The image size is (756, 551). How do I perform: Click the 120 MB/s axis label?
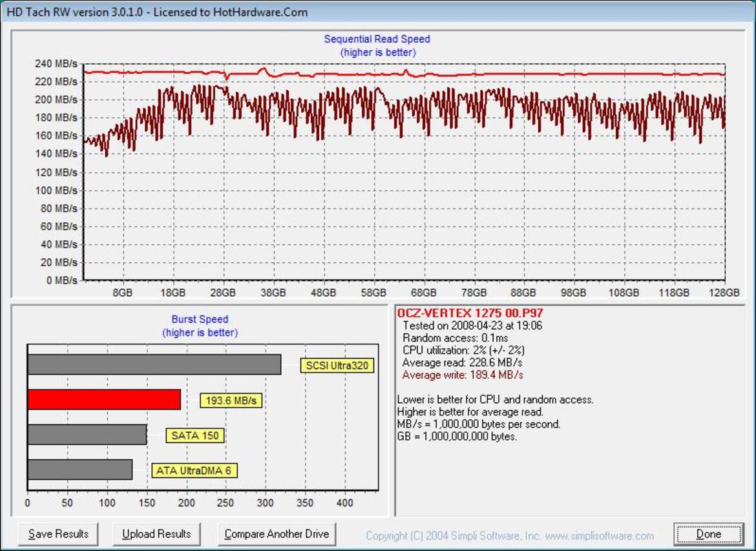tap(56, 172)
